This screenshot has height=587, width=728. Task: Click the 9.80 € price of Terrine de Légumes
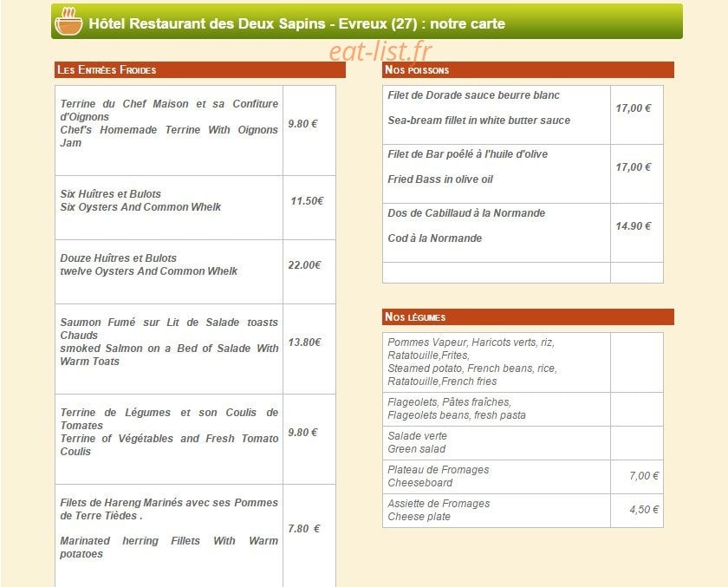pos(302,432)
